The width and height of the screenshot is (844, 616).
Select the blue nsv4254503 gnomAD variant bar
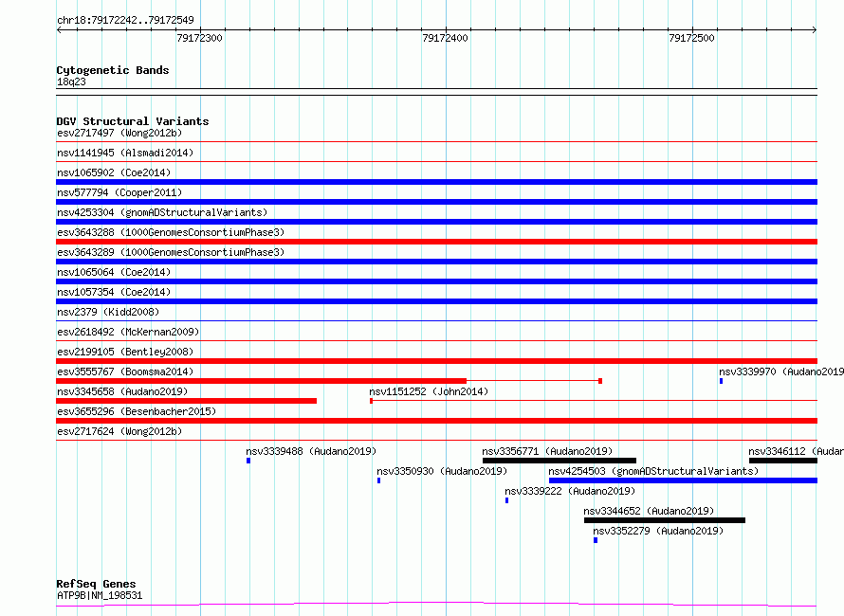[x=682, y=480]
